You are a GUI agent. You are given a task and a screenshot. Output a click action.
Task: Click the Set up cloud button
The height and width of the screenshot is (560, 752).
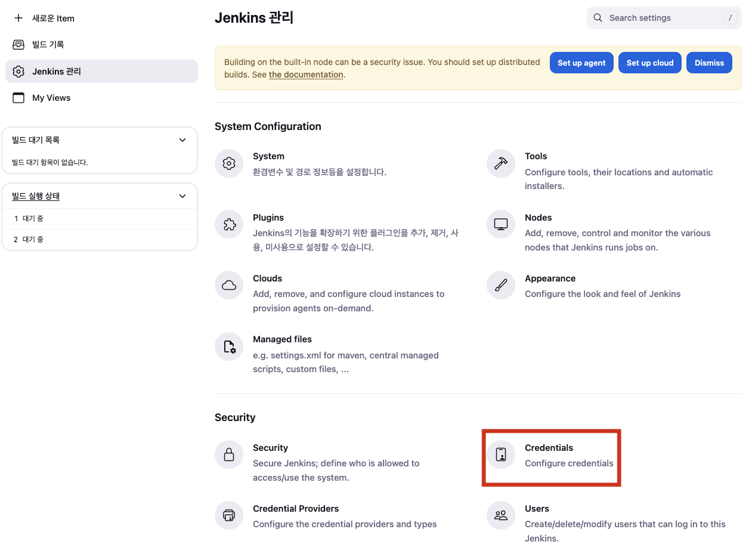pyautogui.click(x=650, y=63)
